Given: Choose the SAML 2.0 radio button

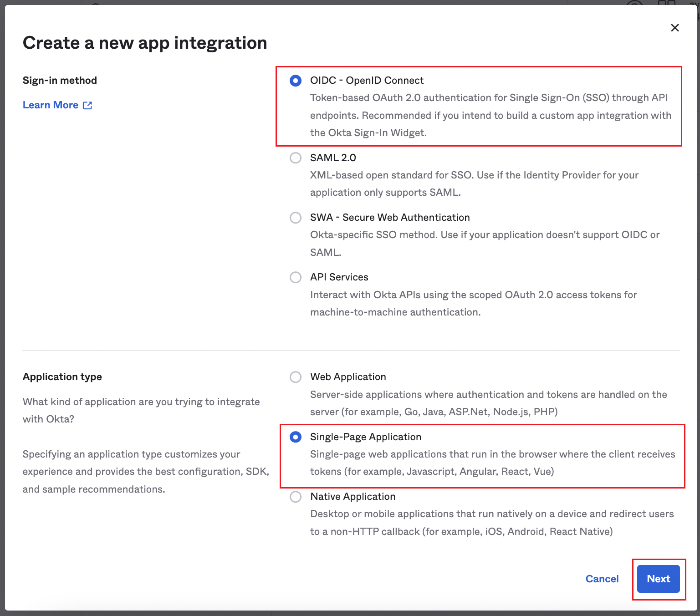Looking at the screenshot, I should point(296,158).
